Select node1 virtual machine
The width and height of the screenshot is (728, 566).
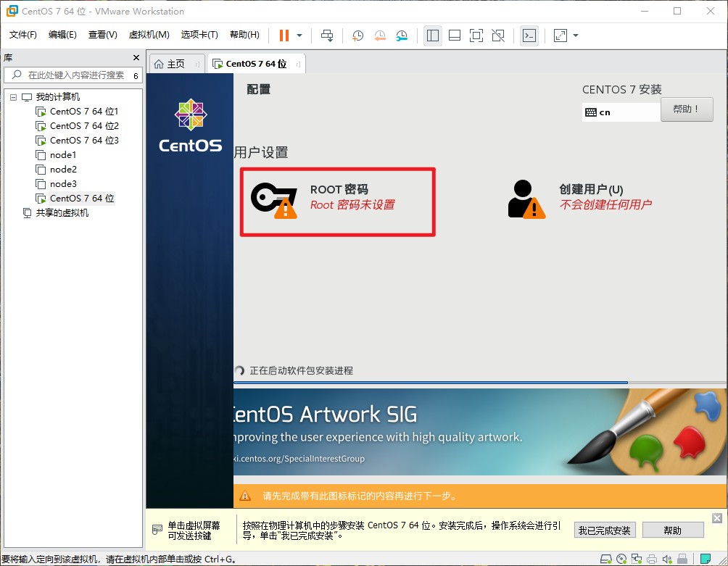pyautogui.click(x=62, y=154)
